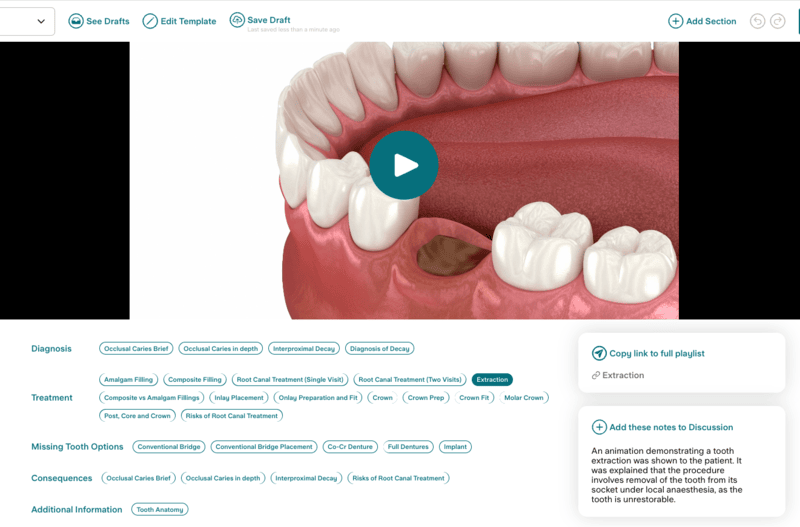
Task: Select Amalgam Filling tag
Action: point(129,380)
